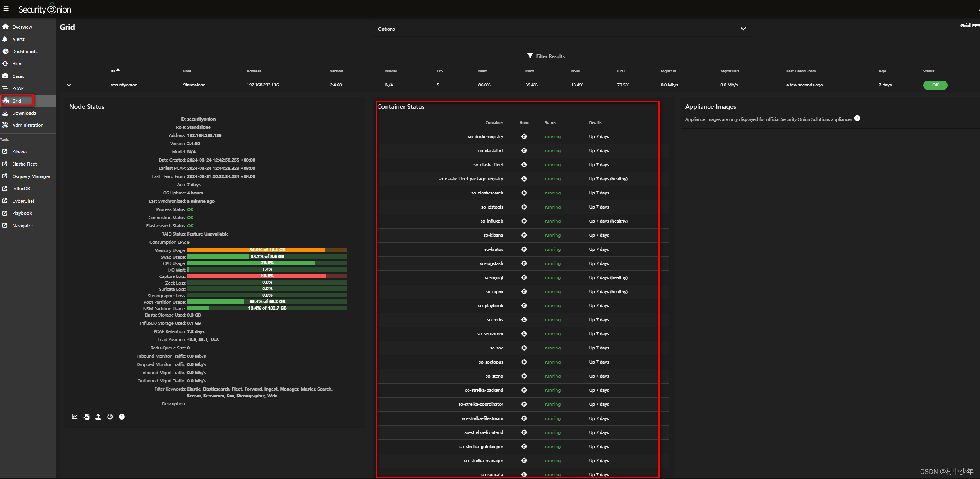Sort the grid by ID column
Screen dimensions: 980x479
113,71
